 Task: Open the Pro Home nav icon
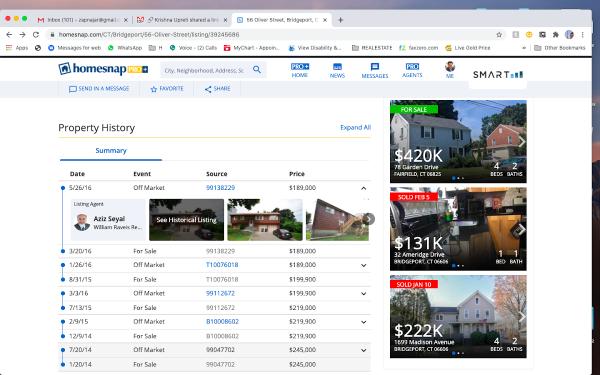coord(300,70)
